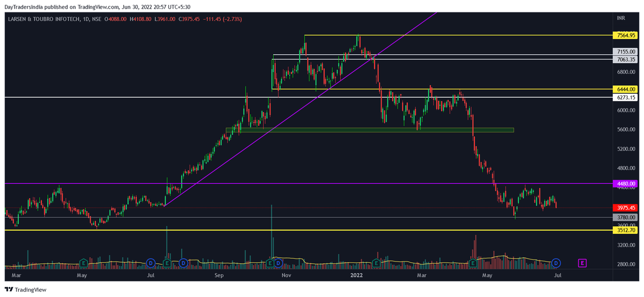Select the yellow 3512.70 price label
Image resolution: width=644 pixels, height=297 pixels.
(x=625, y=230)
